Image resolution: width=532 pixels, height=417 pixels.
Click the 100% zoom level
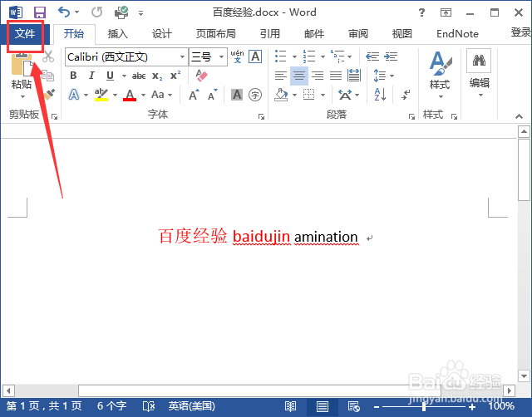[501, 406]
